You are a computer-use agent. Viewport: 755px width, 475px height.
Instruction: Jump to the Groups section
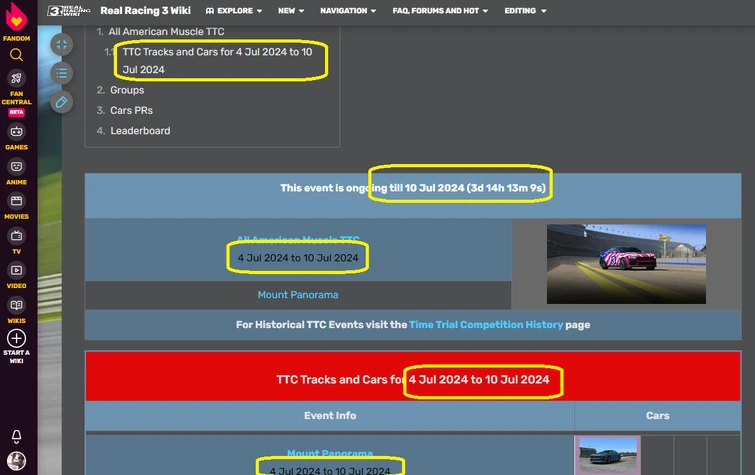pyautogui.click(x=127, y=90)
